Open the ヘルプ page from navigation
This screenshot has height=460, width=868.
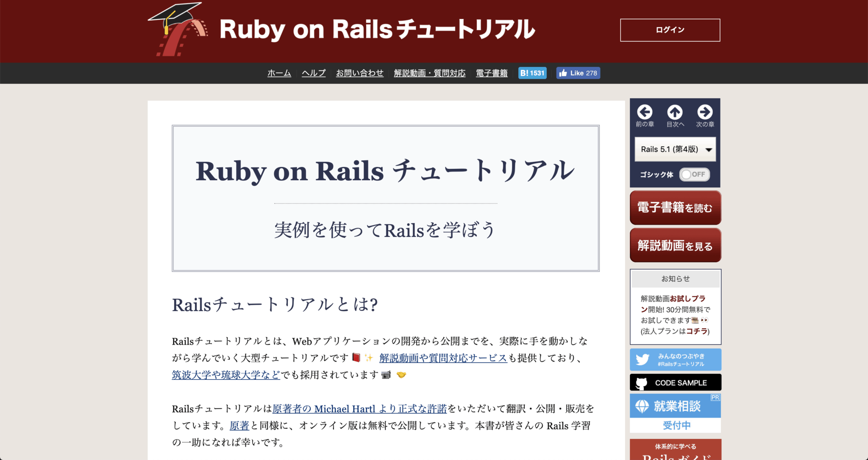[313, 73]
